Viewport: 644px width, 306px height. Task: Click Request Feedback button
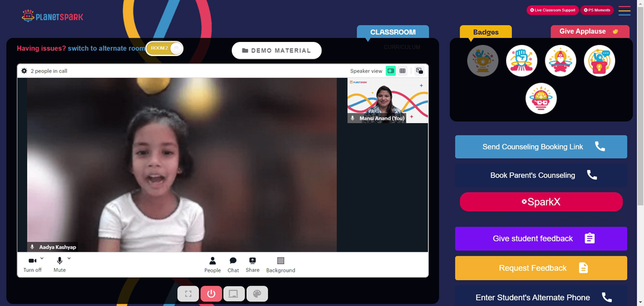(x=541, y=268)
